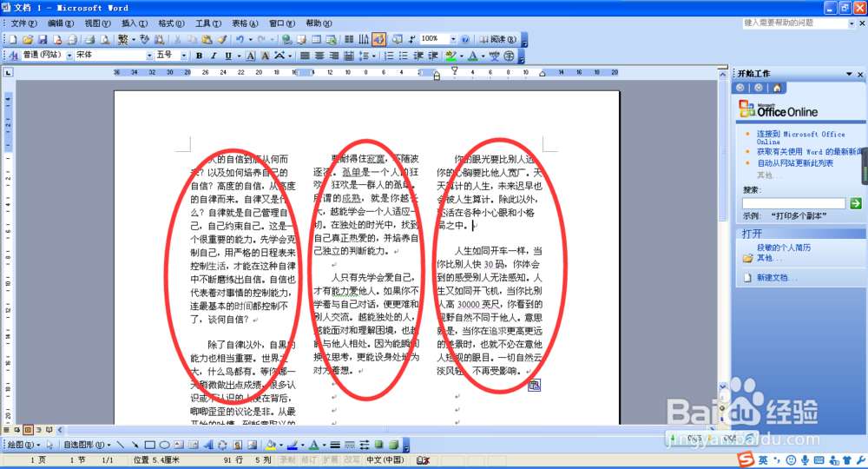Expand the line spacing dropdown arrow
868x469 pixels.
coord(373,56)
